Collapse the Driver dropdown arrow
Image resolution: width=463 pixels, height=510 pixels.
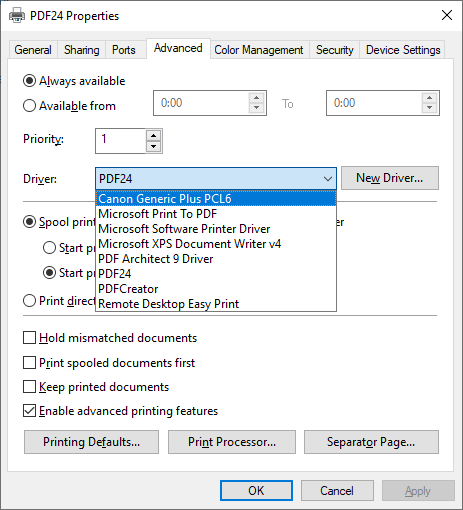[328, 179]
